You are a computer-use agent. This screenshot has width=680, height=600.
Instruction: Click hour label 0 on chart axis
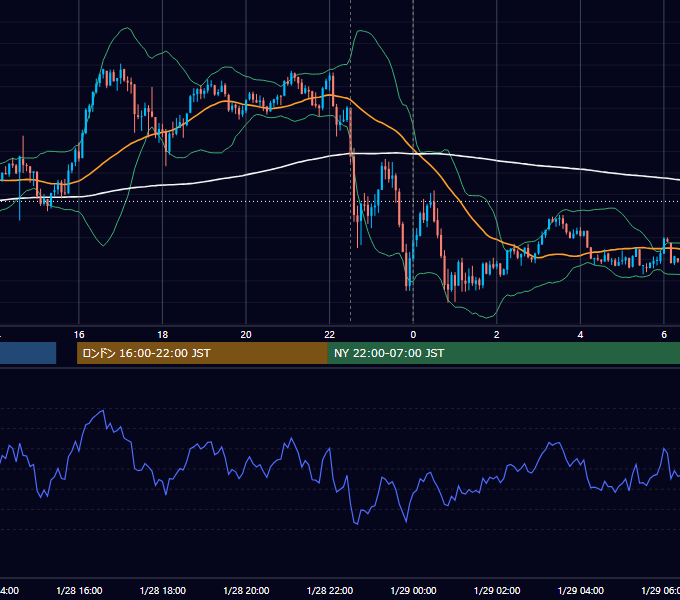[x=413, y=334]
